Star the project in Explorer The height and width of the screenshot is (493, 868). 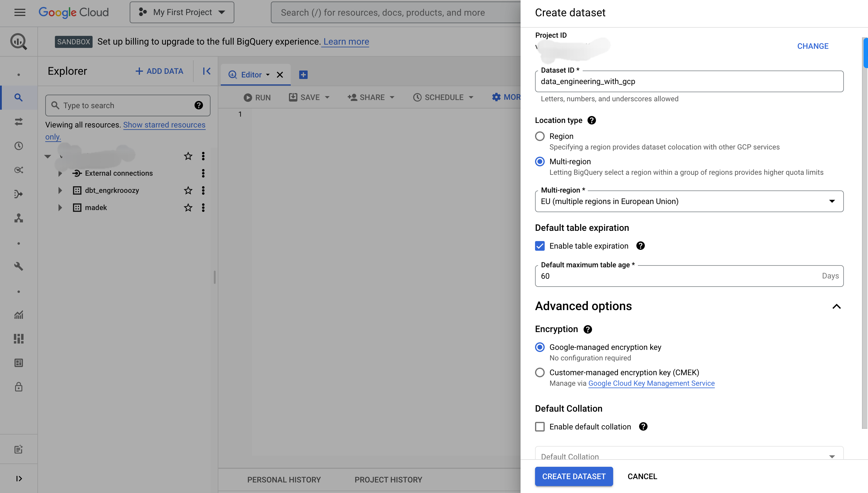pyautogui.click(x=188, y=156)
